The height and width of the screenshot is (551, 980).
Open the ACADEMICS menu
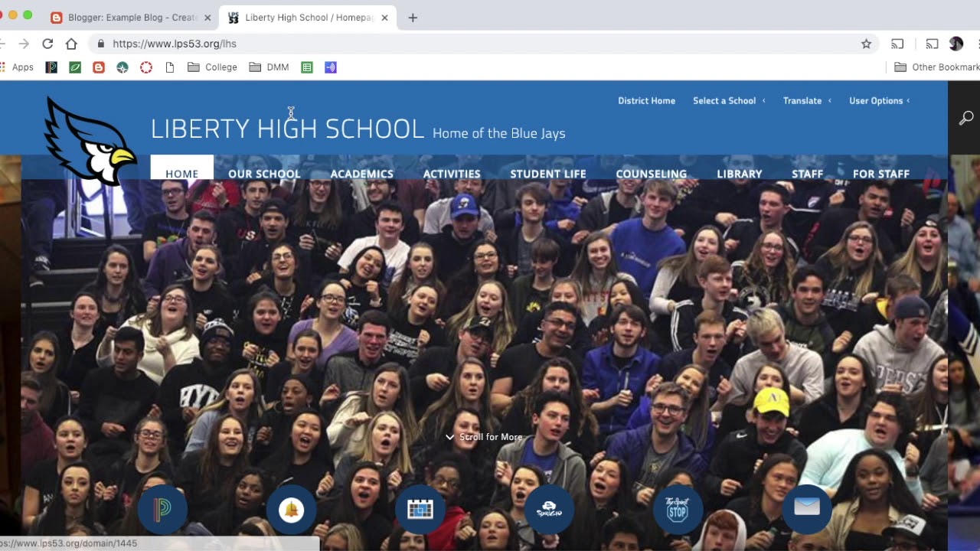point(361,174)
